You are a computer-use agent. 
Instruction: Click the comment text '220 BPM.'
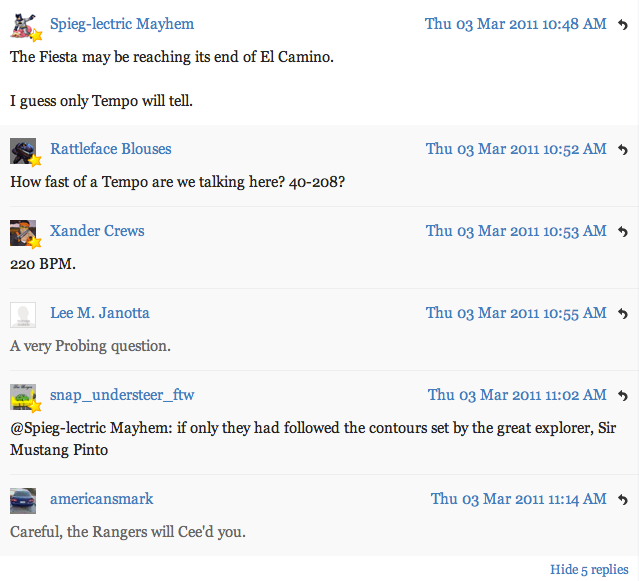pos(43,264)
